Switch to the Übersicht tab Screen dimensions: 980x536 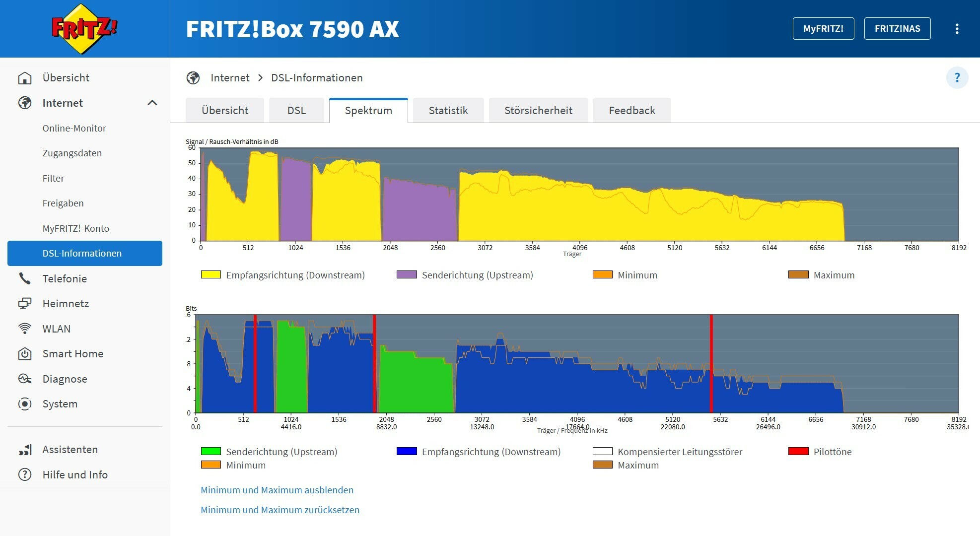225,110
